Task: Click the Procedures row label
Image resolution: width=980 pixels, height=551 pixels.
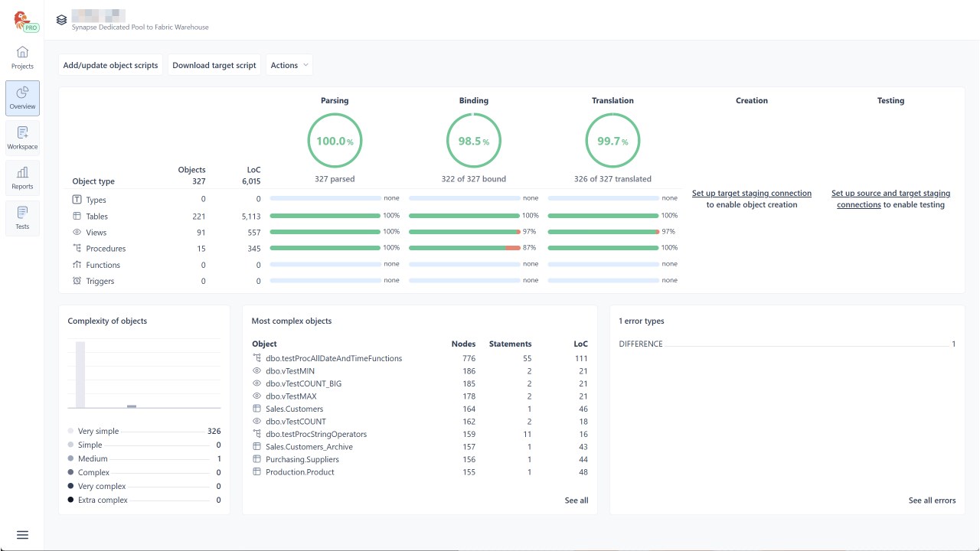Action: pos(106,249)
